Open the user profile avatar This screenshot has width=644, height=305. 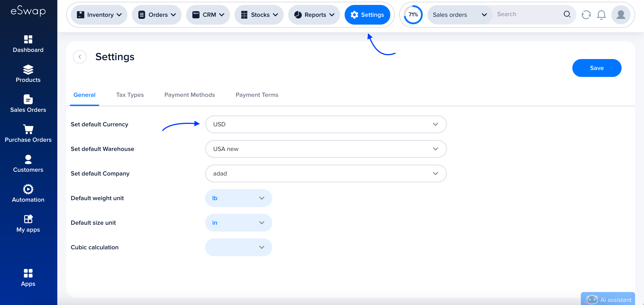point(620,15)
